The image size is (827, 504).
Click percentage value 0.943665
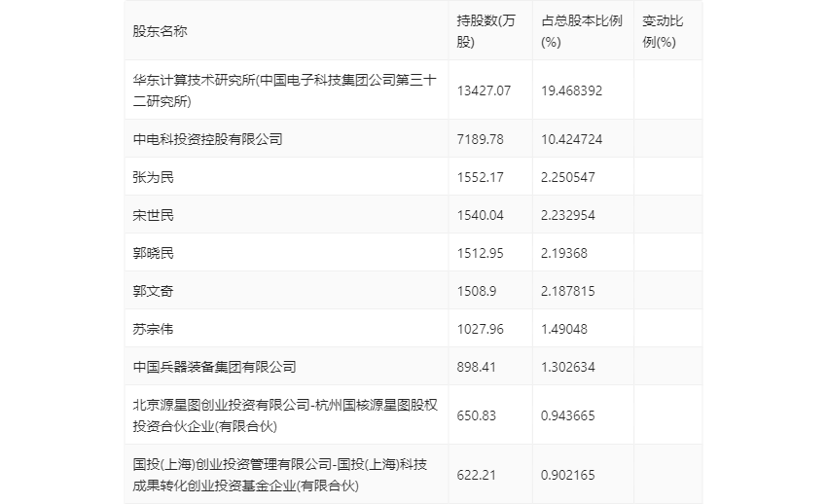pyautogui.click(x=568, y=415)
